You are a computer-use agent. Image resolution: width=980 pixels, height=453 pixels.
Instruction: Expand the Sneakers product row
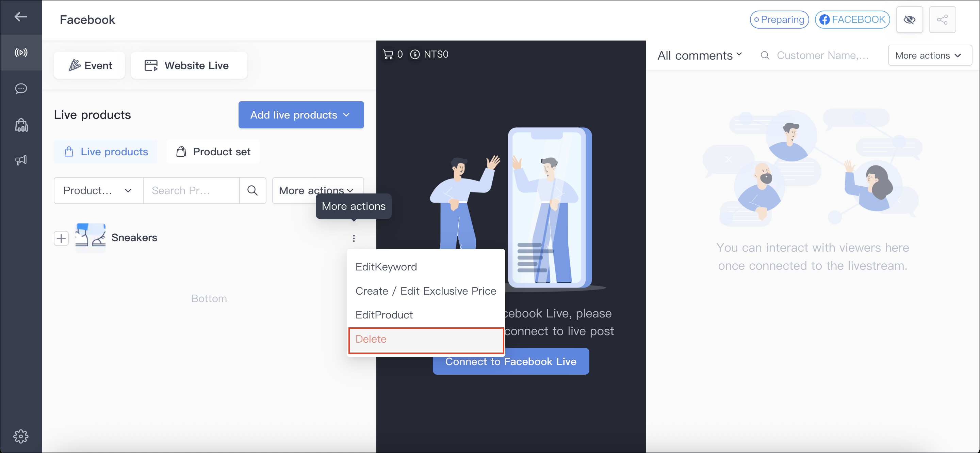[61, 238]
